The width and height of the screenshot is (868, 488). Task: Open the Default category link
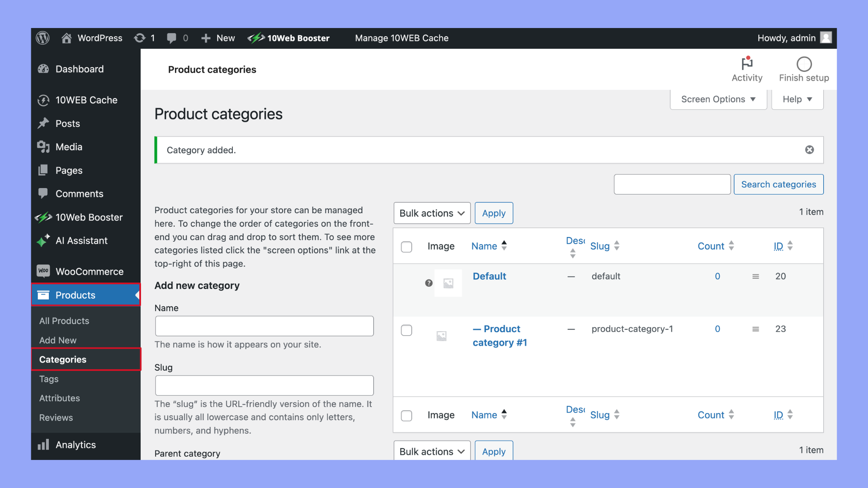click(489, 277)
